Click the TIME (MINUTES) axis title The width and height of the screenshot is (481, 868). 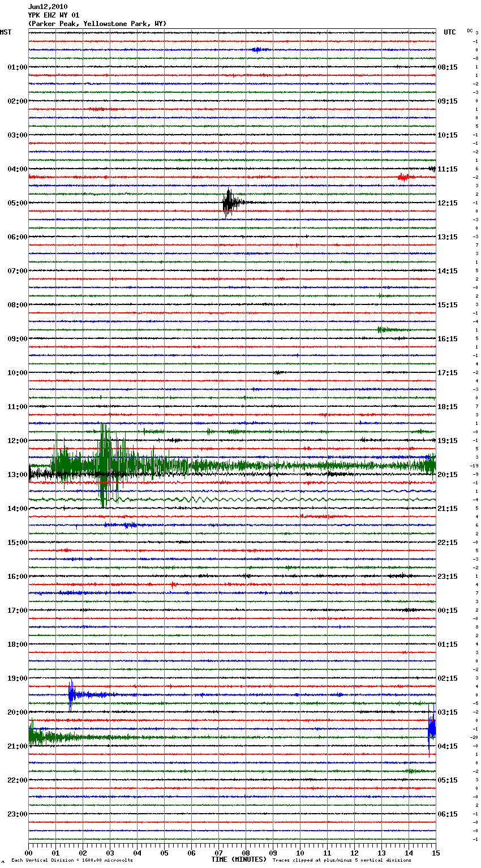[x=239, y=860]
